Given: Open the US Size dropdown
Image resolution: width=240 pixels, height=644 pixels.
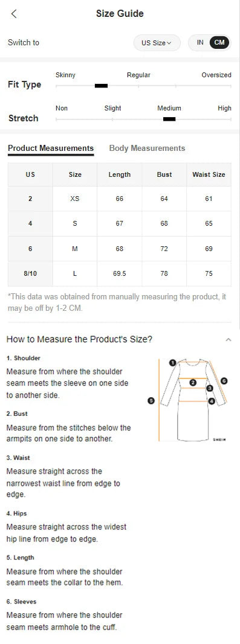Looking at the screenshot, I should pyautogui.click(x=157, y=43).
